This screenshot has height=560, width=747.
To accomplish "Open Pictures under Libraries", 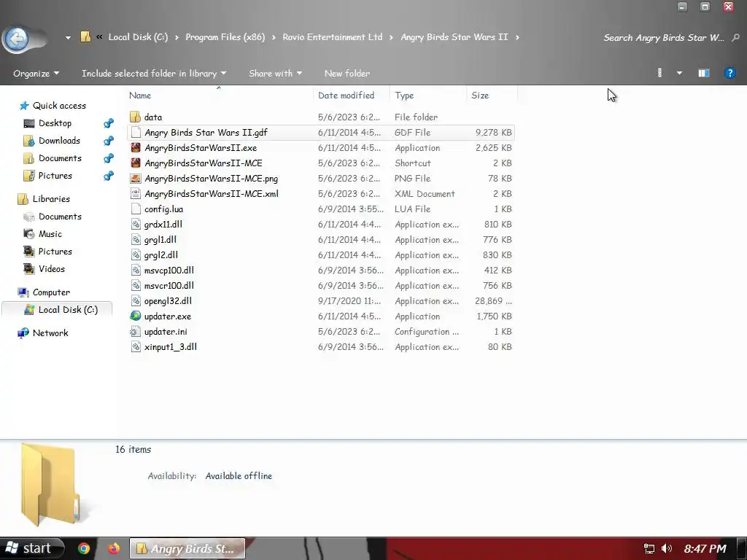I will click(55, 252).
